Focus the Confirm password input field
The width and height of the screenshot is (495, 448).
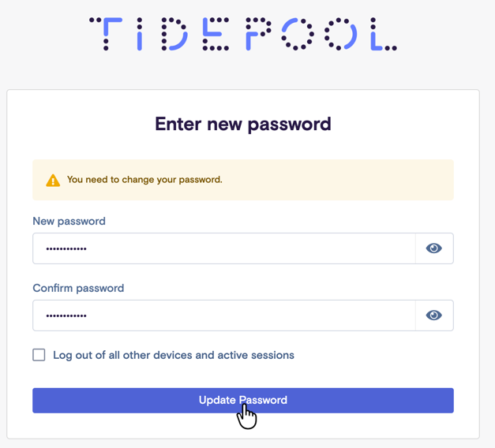tap(224, 315)
